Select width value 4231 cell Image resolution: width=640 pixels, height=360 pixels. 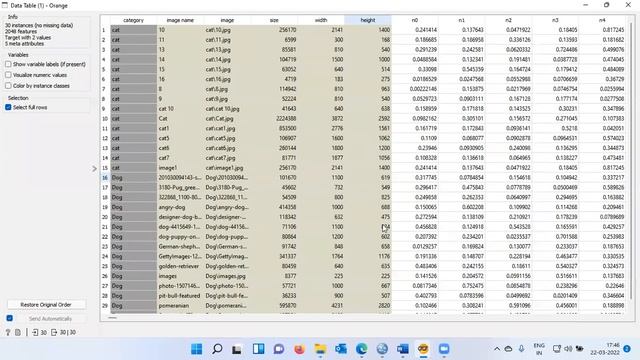tap(321, 306)
